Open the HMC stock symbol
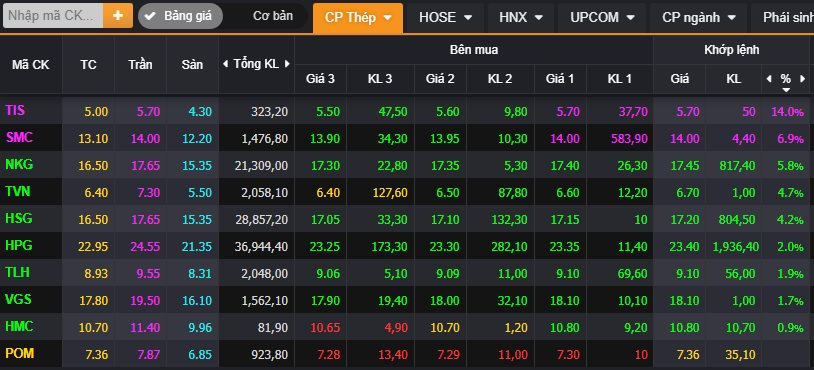814x370 pixels. (x=19, y=326)
